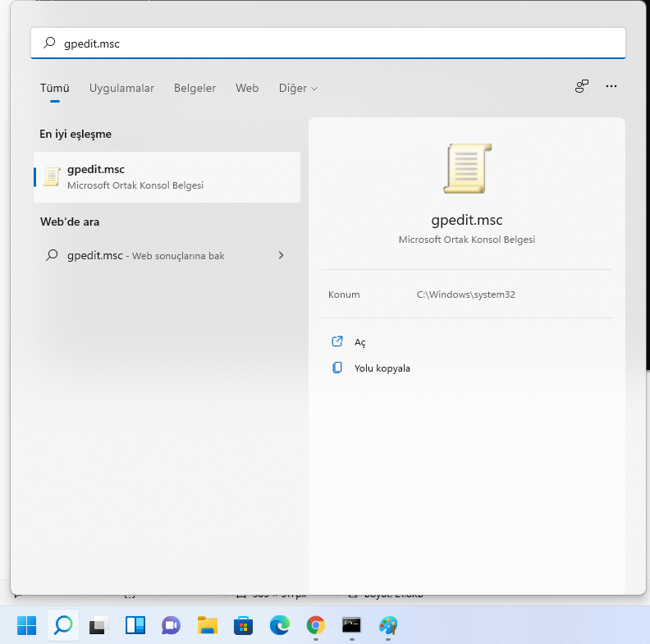
Task: Click Yolu kopyala to copy path
Action: tap(382, 368)
